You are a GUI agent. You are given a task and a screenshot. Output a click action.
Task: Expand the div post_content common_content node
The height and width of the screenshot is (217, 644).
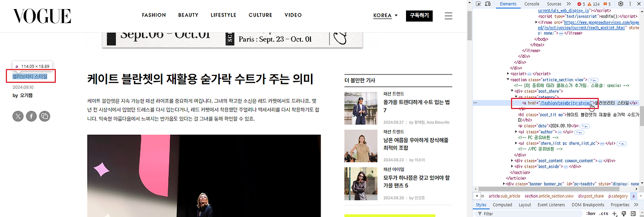[x=513, y=161]
